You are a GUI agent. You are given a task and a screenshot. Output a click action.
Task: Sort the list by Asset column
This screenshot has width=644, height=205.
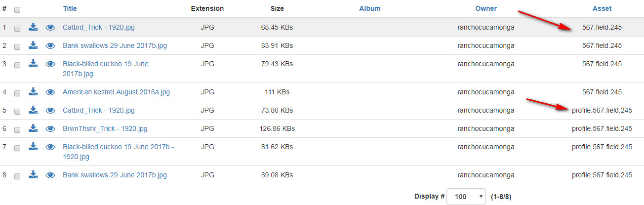(x=602, y=9)
